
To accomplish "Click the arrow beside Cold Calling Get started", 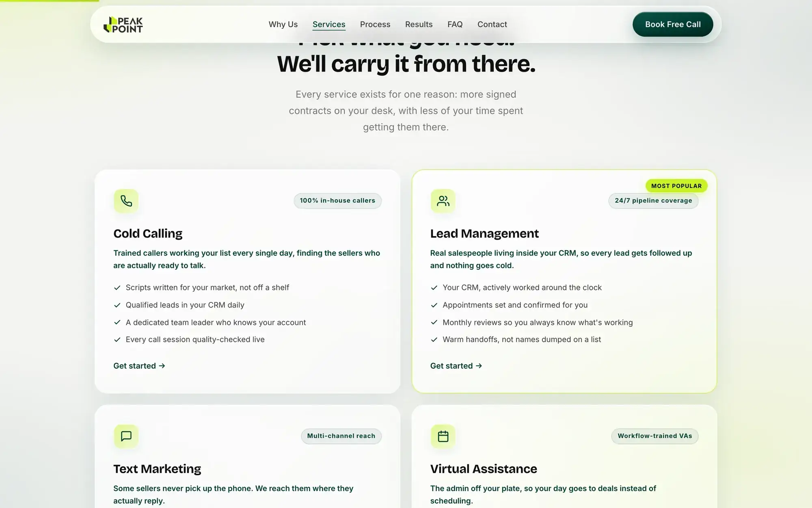I will (x=162, y=366).
